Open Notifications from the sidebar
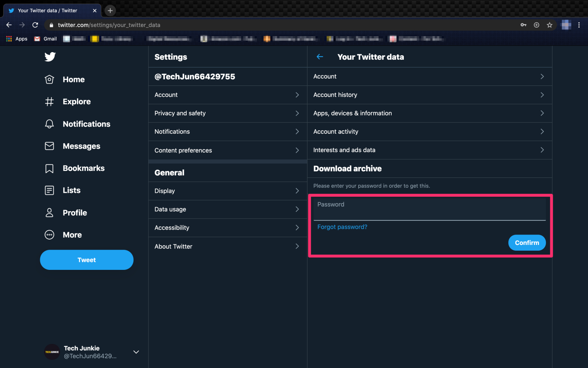Image resolution: width=588 pixels, height=368 pixels. click(49, 124)
